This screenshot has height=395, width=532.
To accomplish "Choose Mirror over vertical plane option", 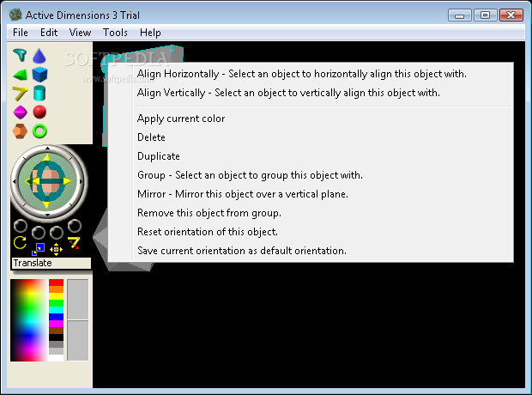I will coord(311,194).
